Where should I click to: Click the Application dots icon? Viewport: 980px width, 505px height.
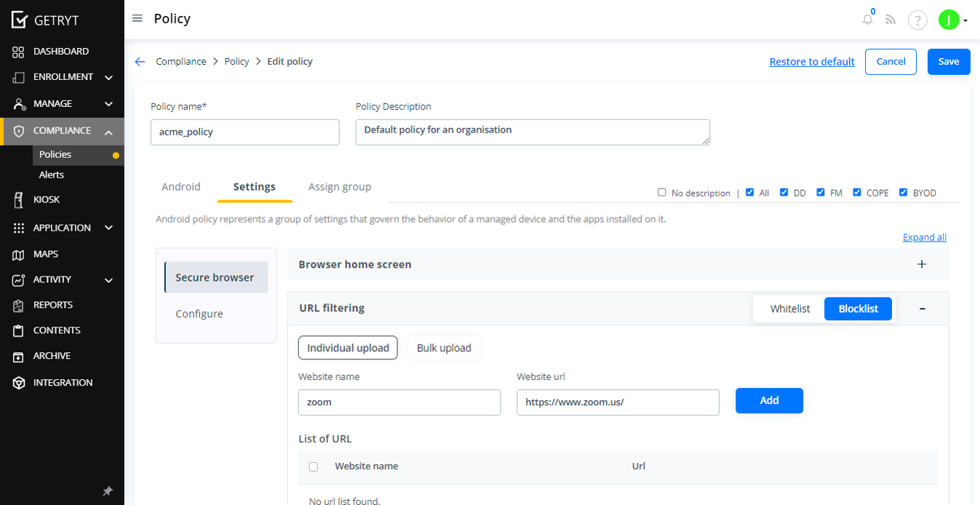click(19, 228)
